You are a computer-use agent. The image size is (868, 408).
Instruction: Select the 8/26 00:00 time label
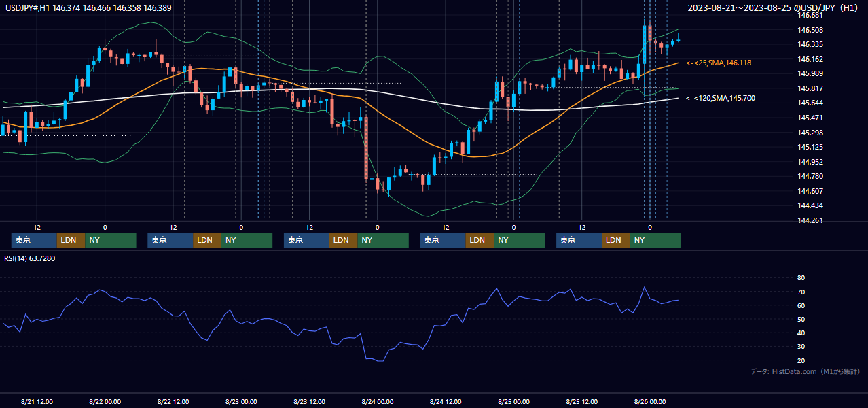(x=650, y=401)
